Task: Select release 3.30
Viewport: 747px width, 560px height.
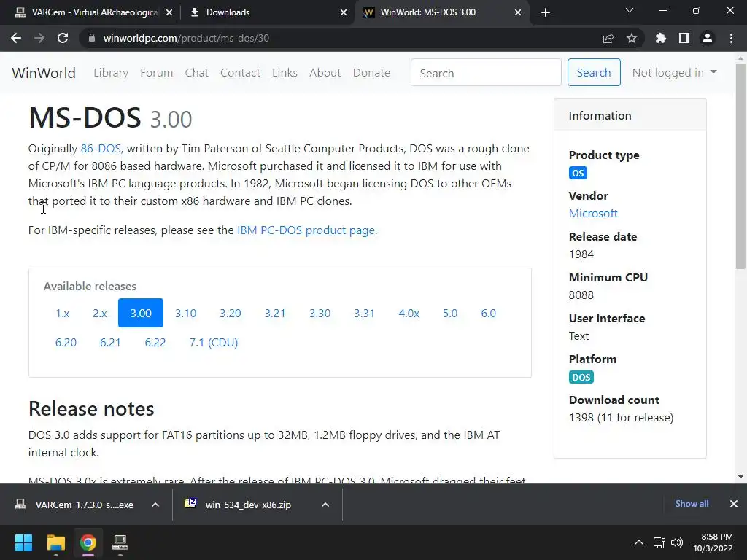Action: pyautogui.click(x=320, y=313)
